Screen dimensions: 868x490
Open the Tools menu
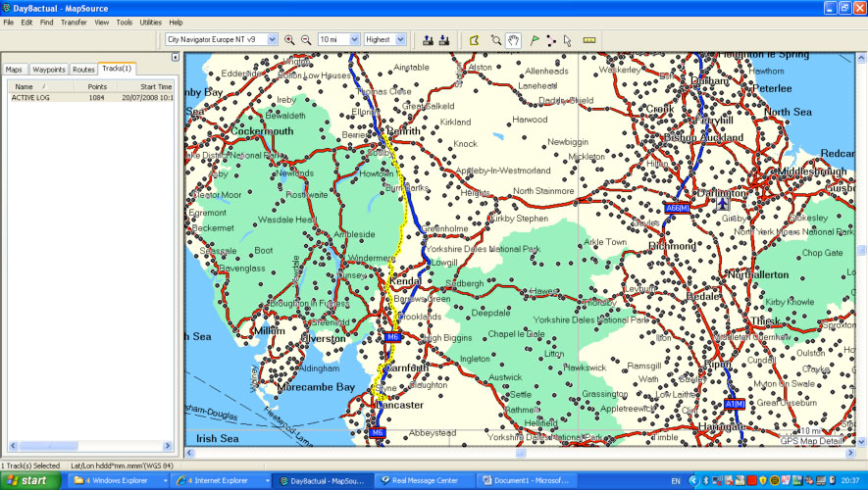(x=124, y=23)
